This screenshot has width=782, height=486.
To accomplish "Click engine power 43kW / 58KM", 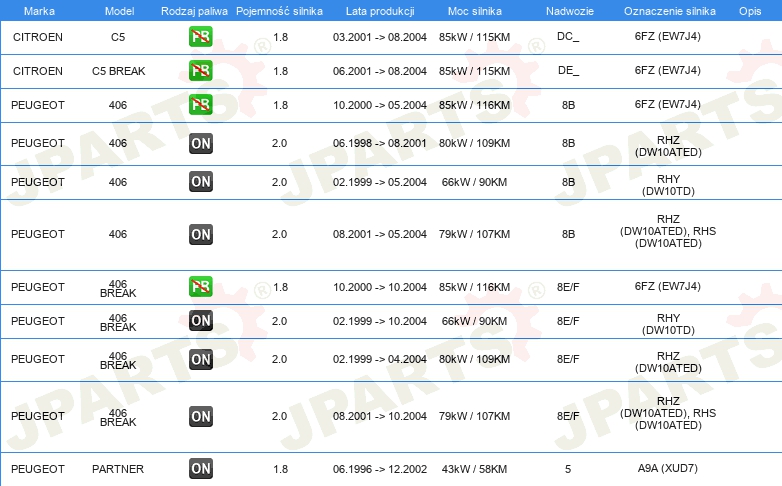I will point(474,469).
